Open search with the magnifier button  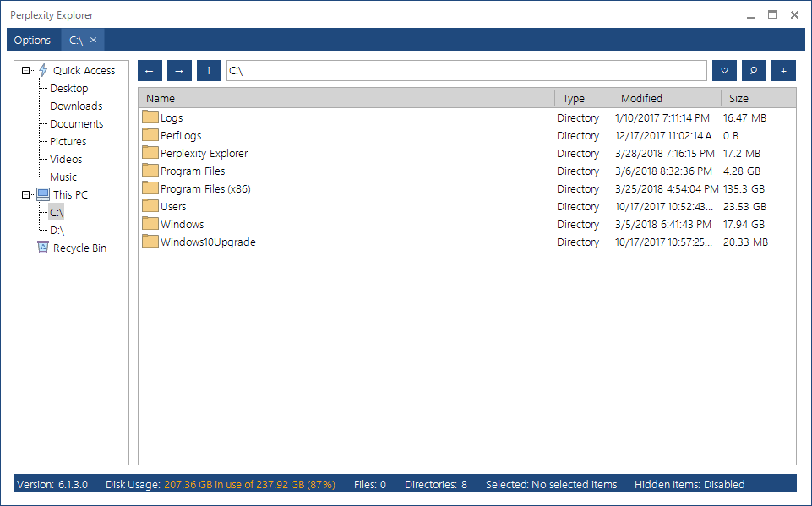tap(754, 70)
